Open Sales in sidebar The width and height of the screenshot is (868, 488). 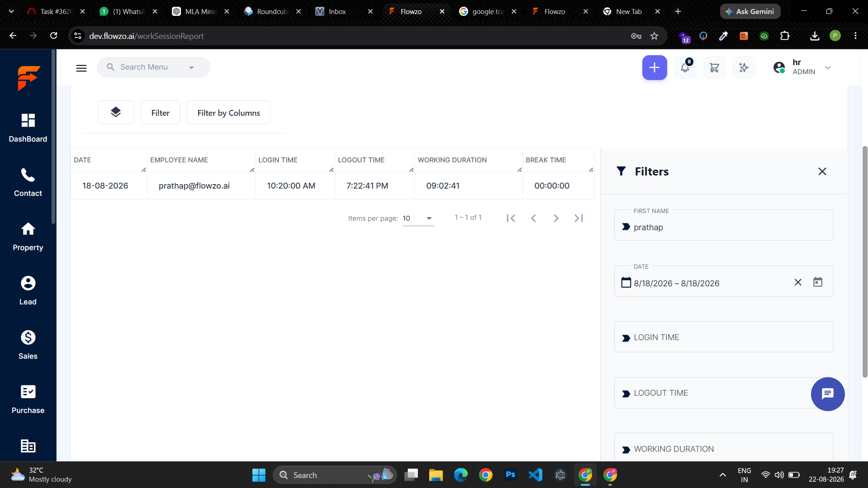point(28,345)
